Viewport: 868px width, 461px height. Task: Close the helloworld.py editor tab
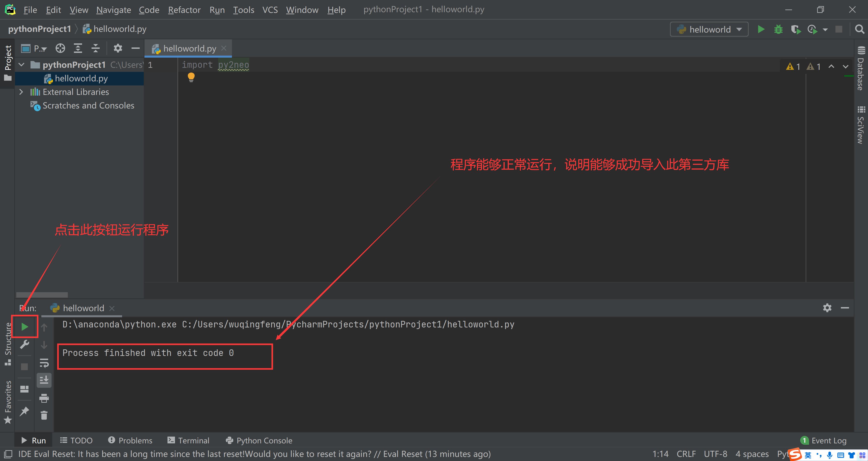[x=224, y=48]
